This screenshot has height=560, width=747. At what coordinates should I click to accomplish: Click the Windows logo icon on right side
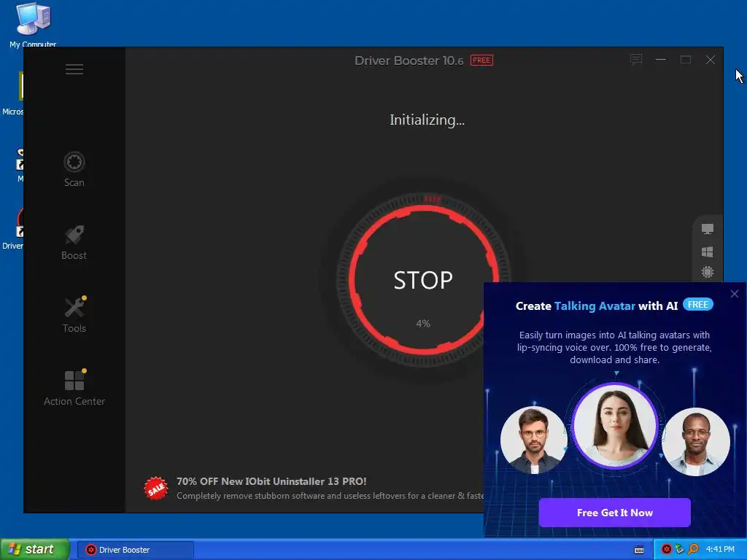pos(708,252)
